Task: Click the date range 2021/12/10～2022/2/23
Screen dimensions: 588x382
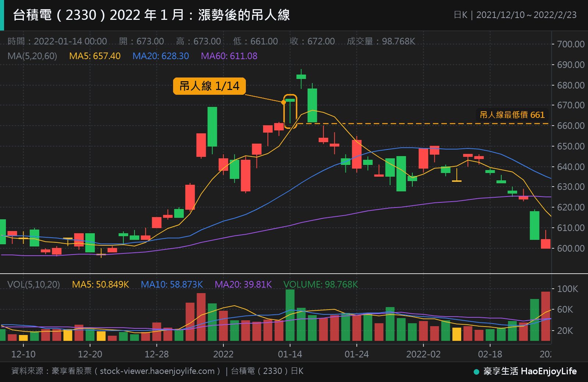Action: point(526,15)
